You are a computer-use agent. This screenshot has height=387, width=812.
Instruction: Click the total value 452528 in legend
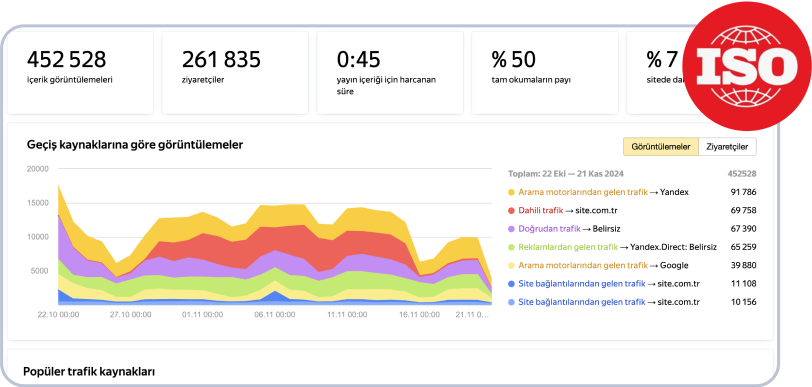pos(742,174)
